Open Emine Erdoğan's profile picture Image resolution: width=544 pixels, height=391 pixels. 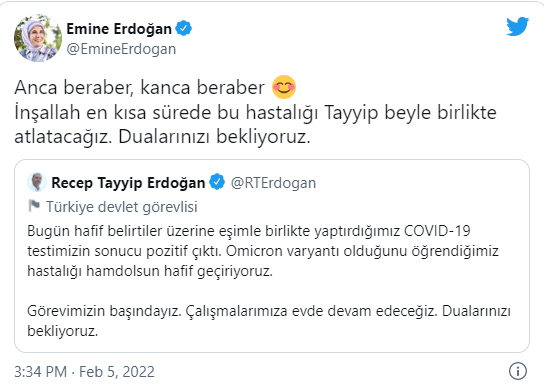[38, 38]
